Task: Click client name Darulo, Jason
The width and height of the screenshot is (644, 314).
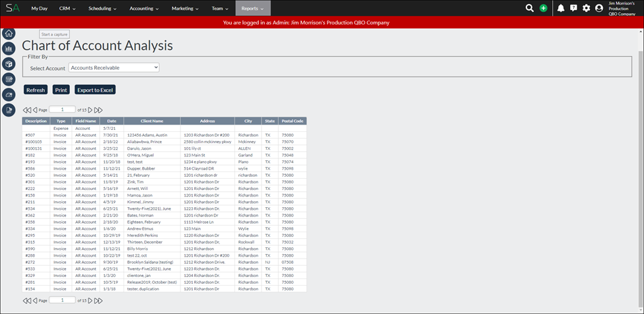Action: 139,148
